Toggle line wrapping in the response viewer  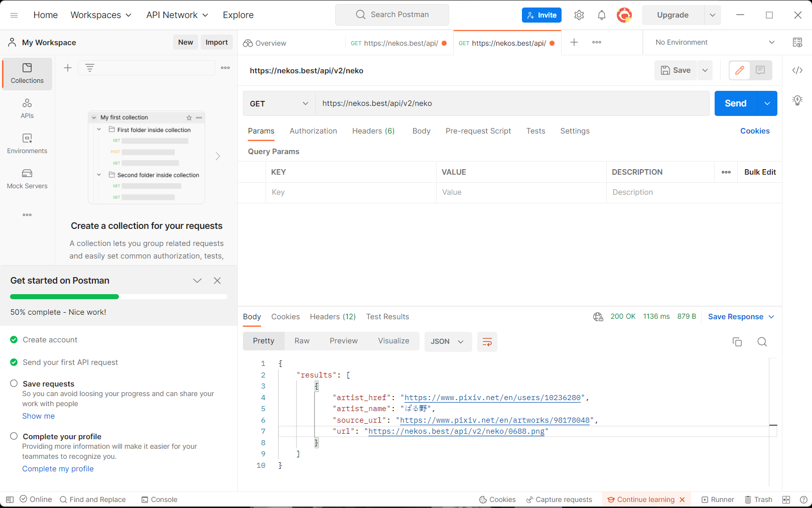pos(487,342)
